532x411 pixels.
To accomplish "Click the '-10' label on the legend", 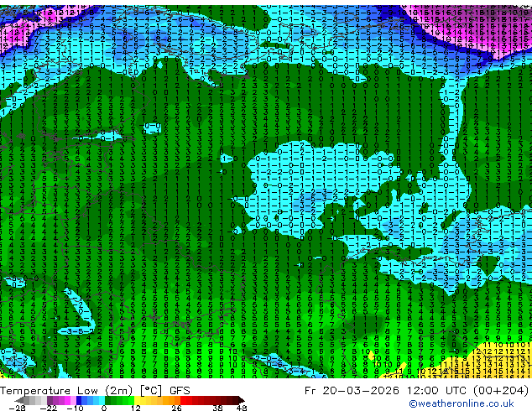I will point(75,408).
